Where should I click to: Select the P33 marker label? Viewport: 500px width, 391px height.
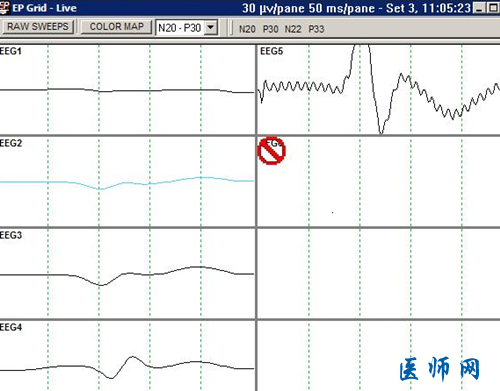click(316, 29)
